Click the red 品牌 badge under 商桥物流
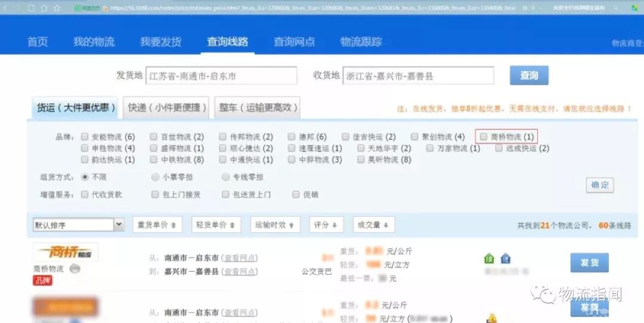644x323 pixels. pos(43,280)
